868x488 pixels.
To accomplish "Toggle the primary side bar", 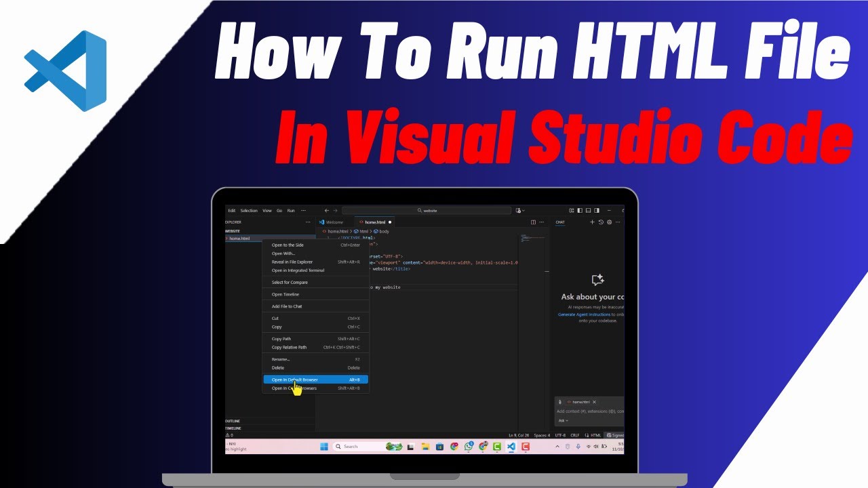I will point(580,211).
